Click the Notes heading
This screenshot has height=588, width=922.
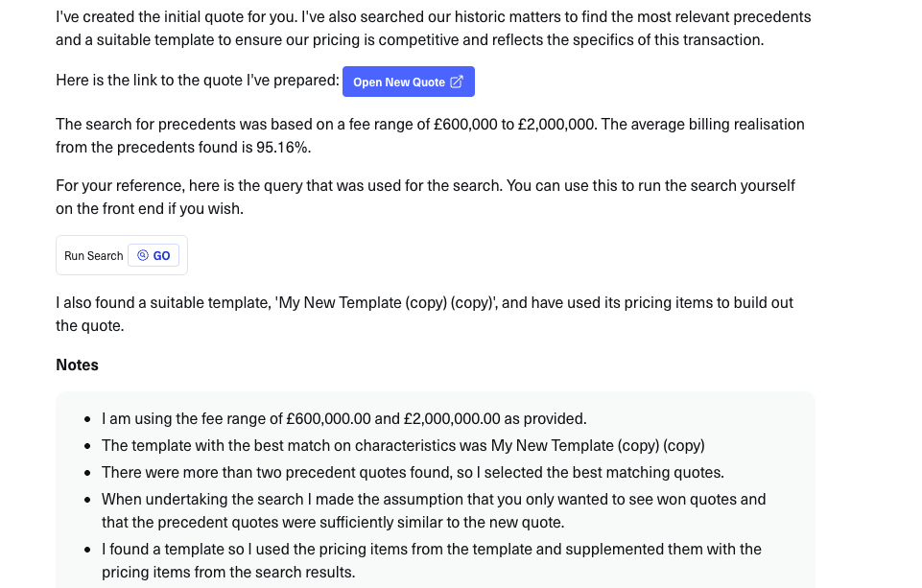pos(77,365)
